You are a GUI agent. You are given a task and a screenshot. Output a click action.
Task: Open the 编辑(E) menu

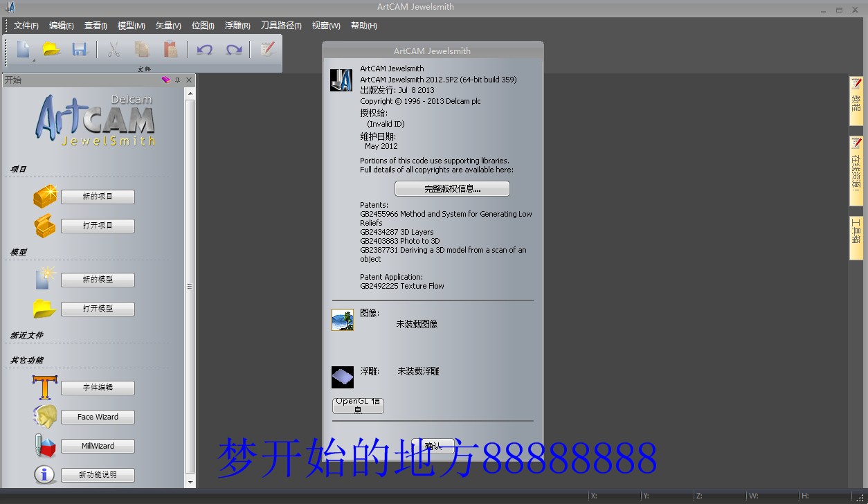coord(62,26)
